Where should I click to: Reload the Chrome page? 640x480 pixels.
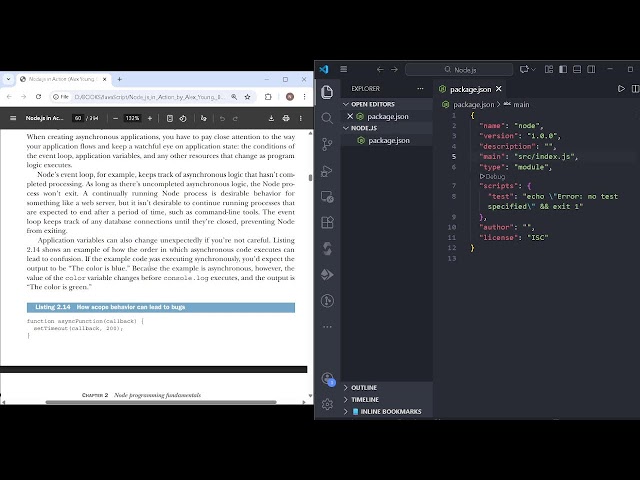[x=38, y=97]
